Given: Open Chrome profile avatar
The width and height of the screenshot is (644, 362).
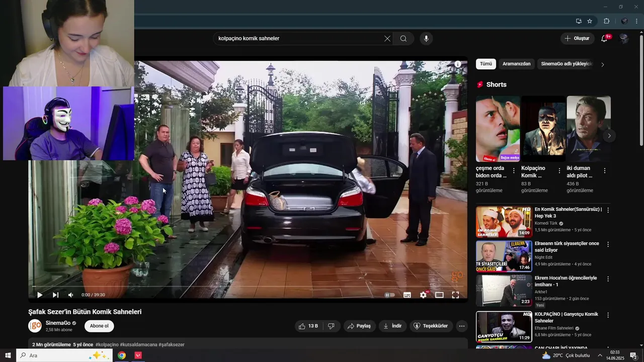Looking at the screenshot, I should (x=624, y=21).
